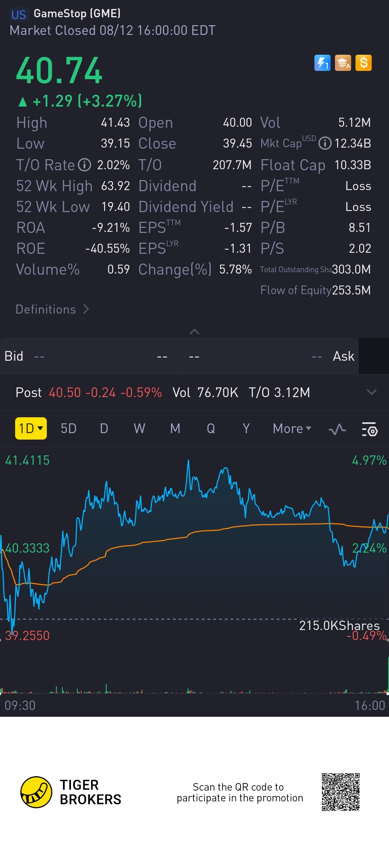The height and width of the screenshot is (868, 389).
Task: Tap the Total Outstanding Shares 303.0M value
Action: [351, 269]
